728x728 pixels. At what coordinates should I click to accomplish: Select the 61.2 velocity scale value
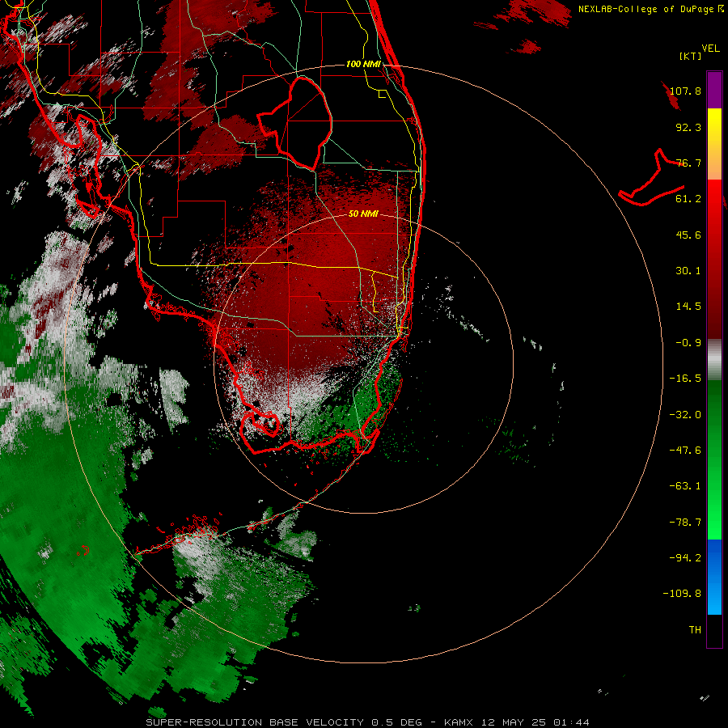pyautogui.click(x=688, y=199)
